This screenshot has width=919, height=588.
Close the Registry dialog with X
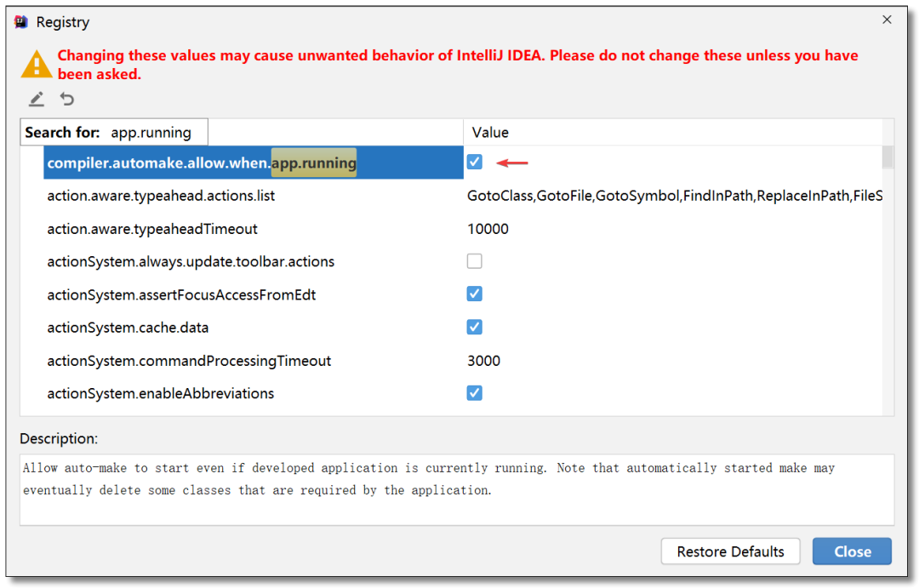point(887,20)
